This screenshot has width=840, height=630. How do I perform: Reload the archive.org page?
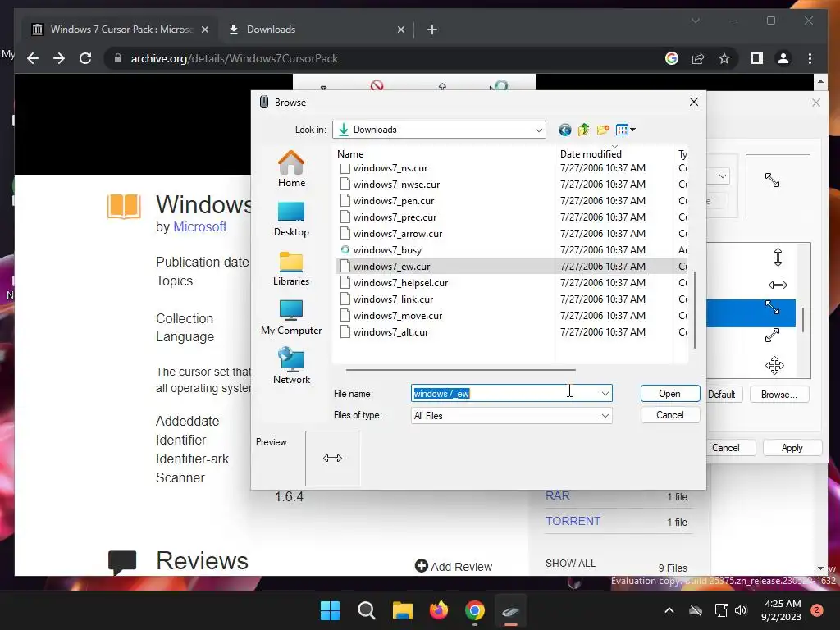[x=85, y=58]
